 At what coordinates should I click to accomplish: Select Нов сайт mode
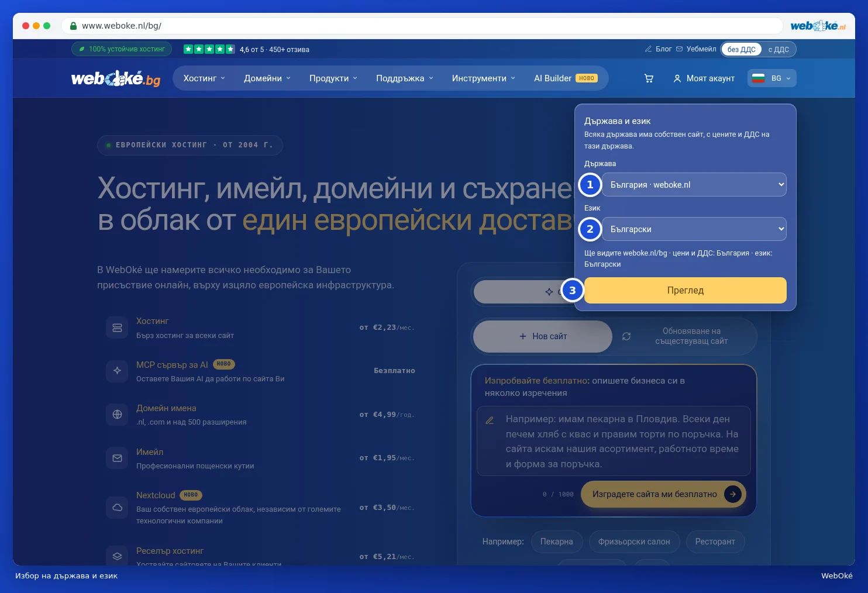543,336
